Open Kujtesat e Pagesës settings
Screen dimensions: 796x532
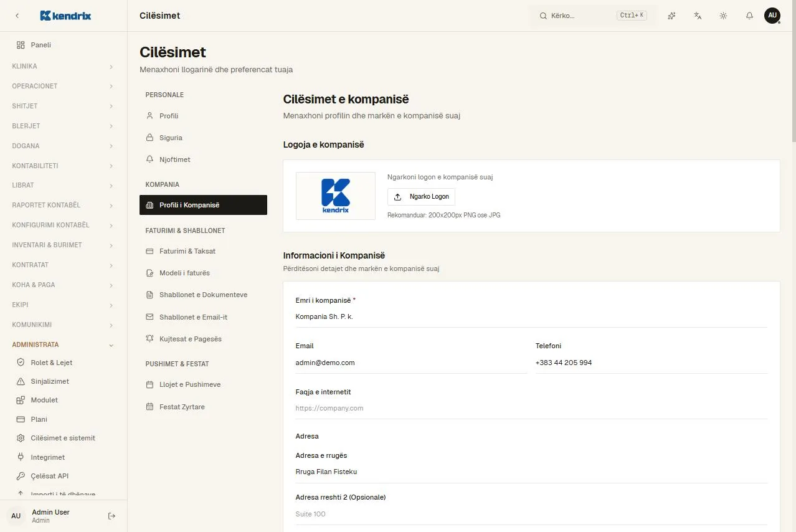click(203, 339)
